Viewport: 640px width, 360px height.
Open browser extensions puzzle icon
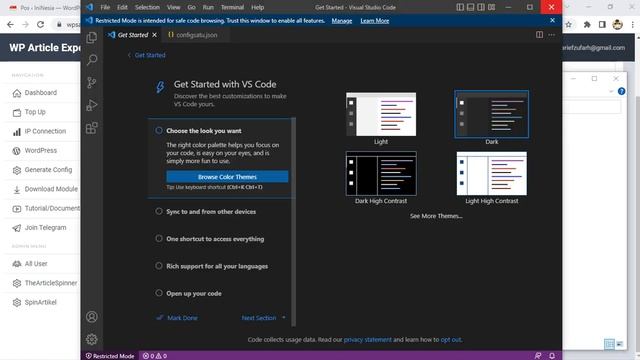[x=587, y=25]
